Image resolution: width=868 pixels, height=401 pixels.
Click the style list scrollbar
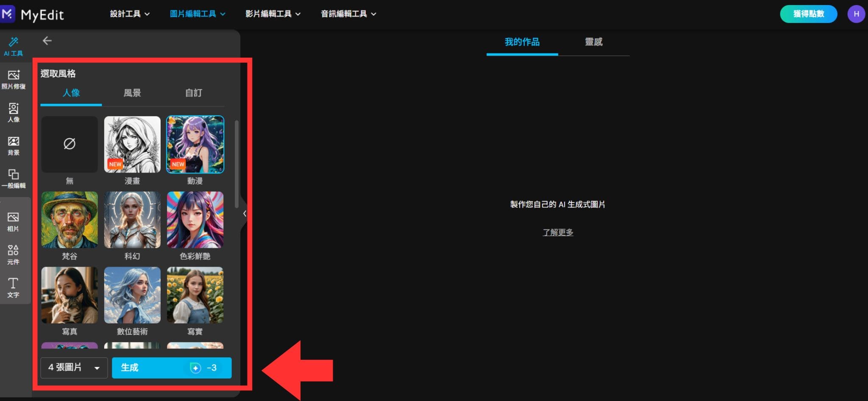236,164
